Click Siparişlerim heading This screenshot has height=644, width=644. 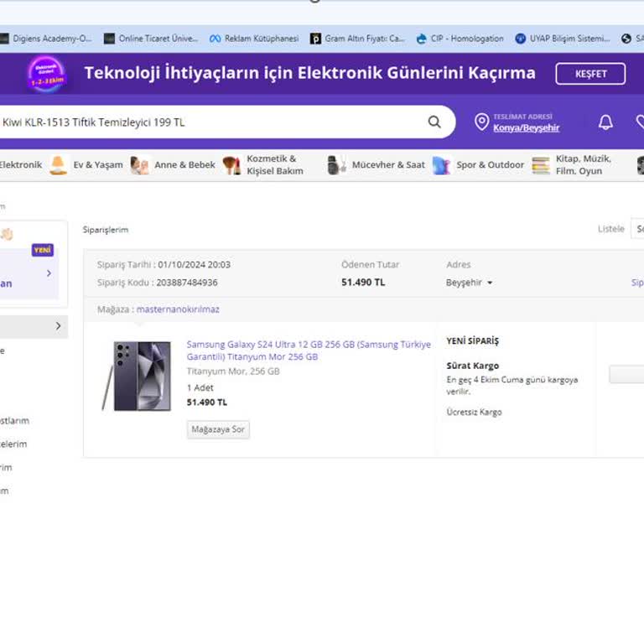[x=106, y=230]
